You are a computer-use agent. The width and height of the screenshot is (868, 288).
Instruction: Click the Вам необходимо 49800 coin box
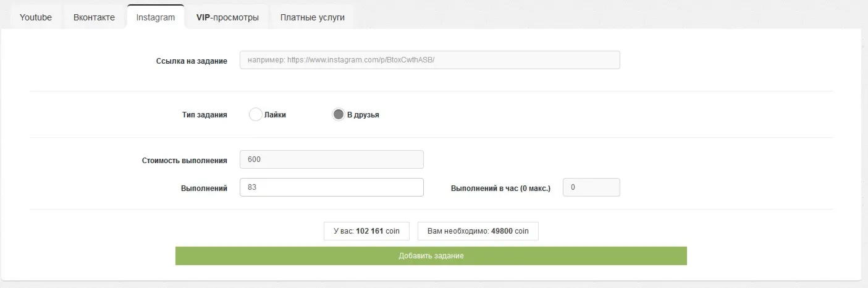[478, 231]
